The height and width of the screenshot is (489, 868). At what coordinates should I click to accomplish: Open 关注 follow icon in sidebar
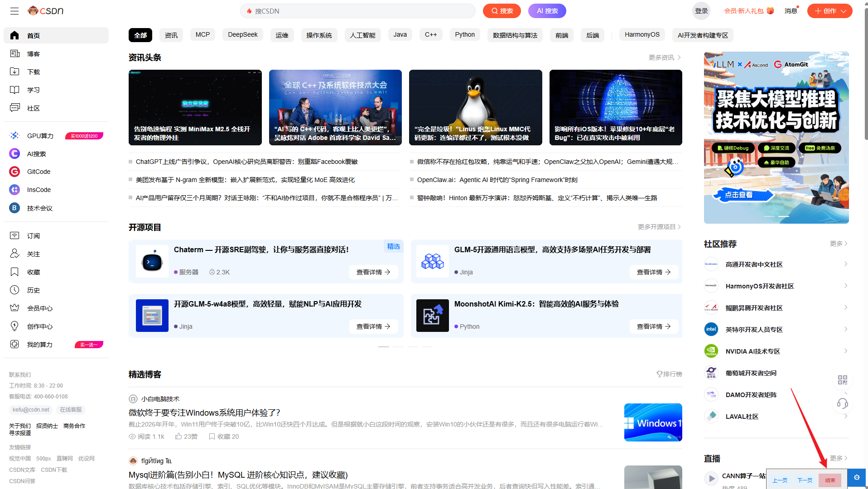pyautogui.click(x=14, y=254)
